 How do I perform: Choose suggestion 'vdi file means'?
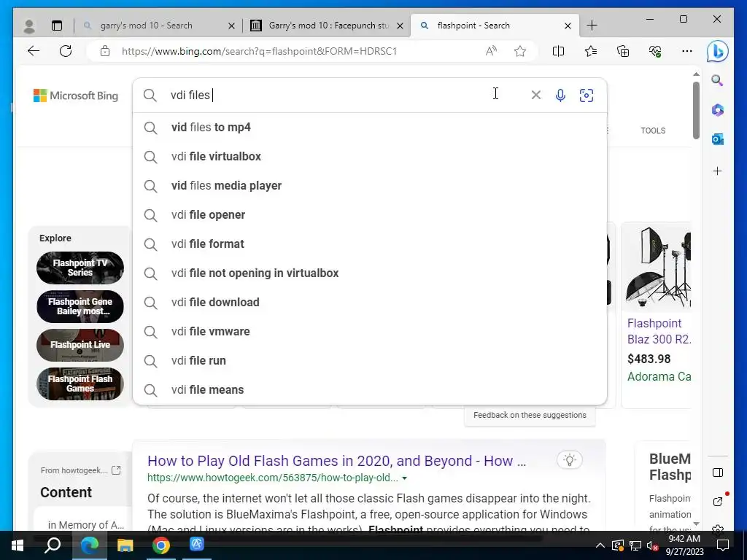(370, 389)
